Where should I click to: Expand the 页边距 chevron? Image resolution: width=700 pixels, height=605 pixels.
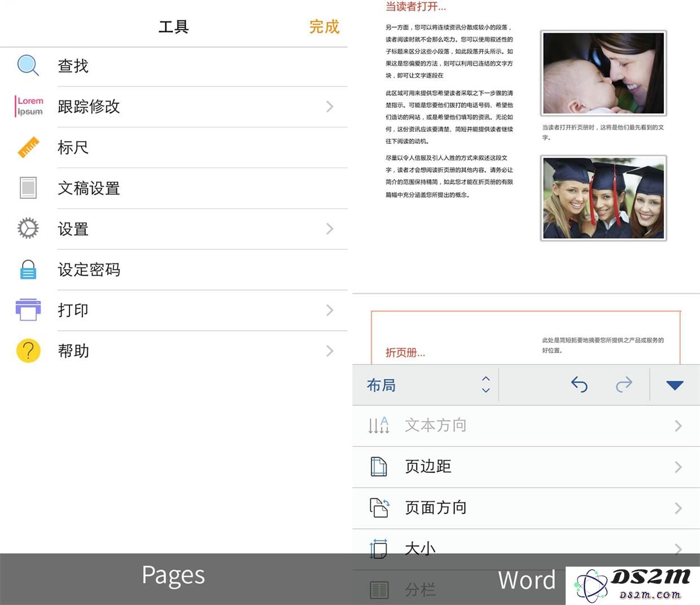[x=679, y=467]
